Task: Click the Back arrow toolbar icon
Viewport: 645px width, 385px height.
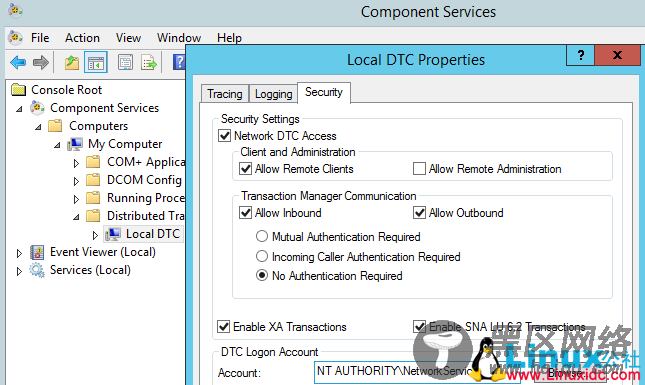Action: tap(18, 63)
